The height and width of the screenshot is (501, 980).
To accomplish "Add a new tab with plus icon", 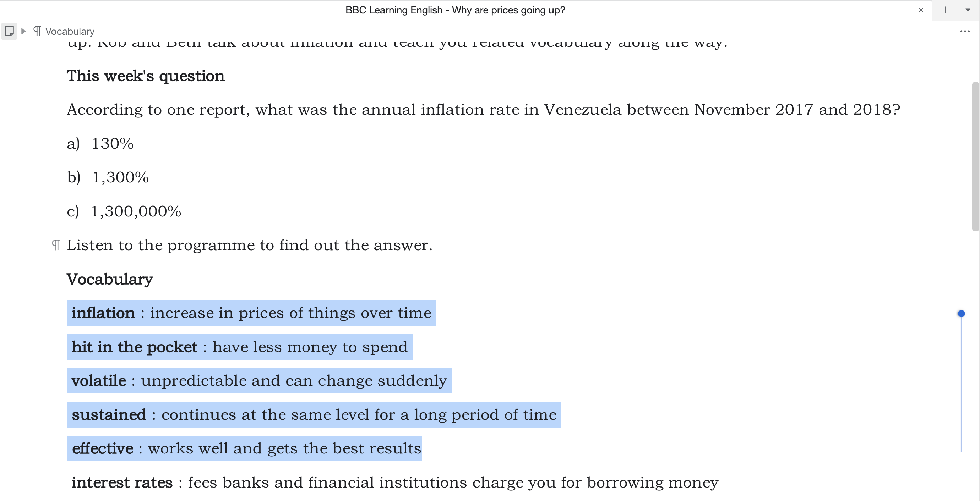I will coord(945,10).
